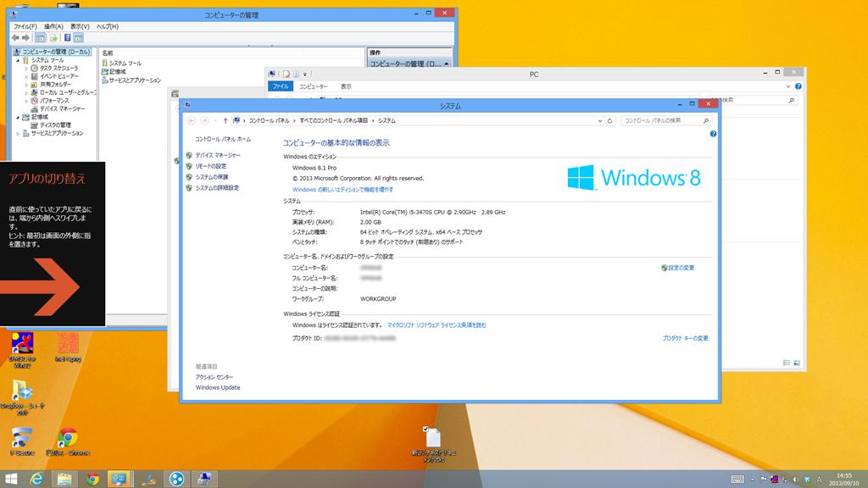Click the プロダクト キーの変更 link
This screenshot has width=868, height=488.
pos(685,338)
